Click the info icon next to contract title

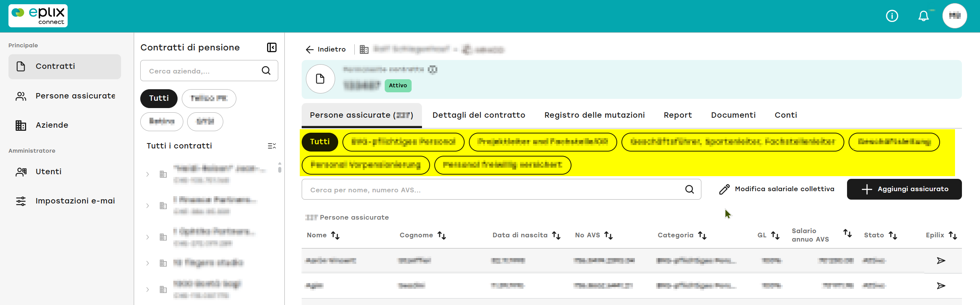433,70
